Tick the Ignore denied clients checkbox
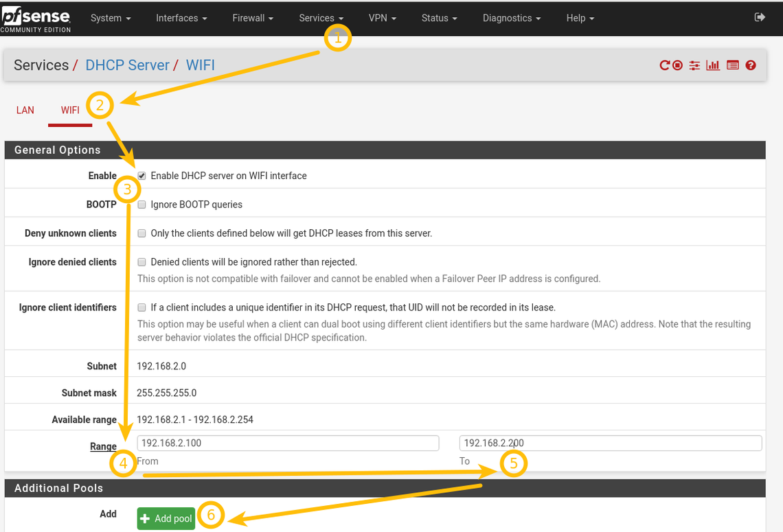Viewport: 783px width, 532px height. point(142,262)
